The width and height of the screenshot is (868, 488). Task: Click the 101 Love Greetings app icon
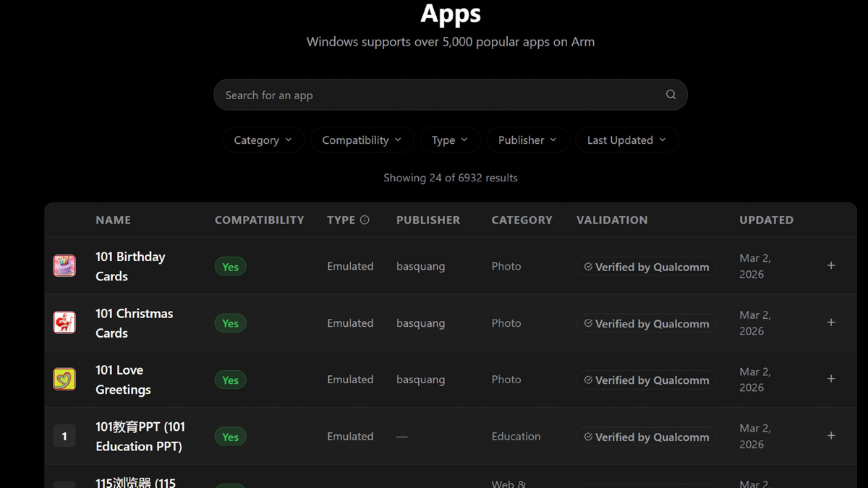tap(64, 379)
